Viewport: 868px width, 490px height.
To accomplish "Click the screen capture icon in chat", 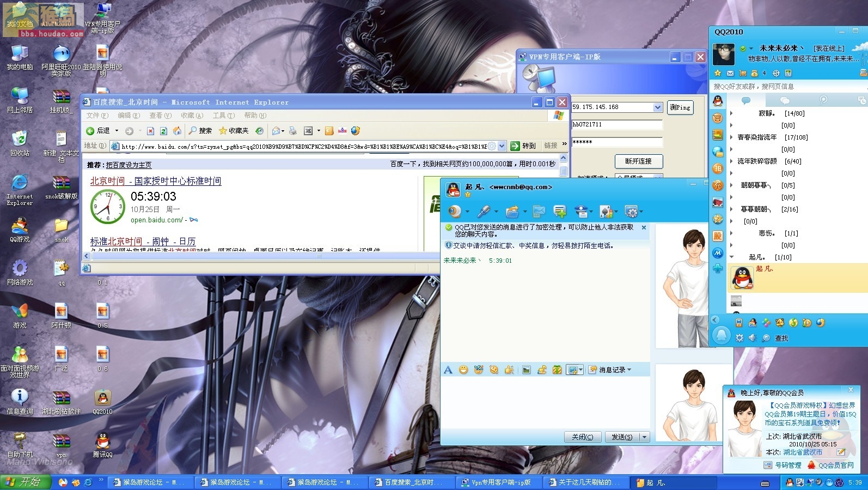I will click(x=572, y=370).
